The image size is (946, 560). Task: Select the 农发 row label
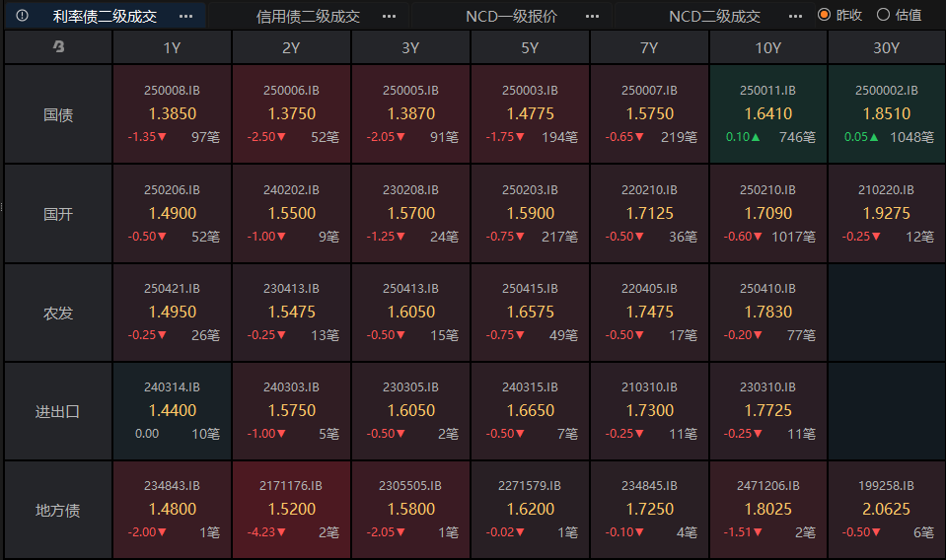pos(58,313)
